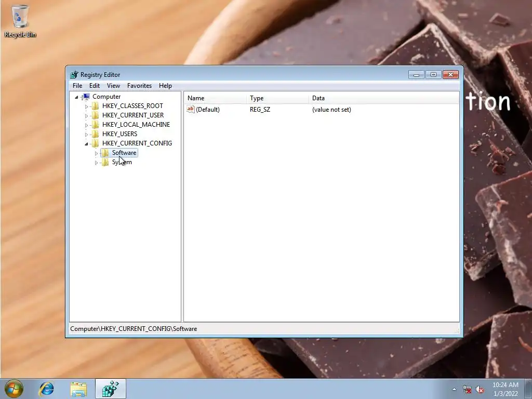532x399 pixels.
Task: Click the HKEY_LOCAL_MACHINE folder icon
Action: [x=96, y=125]
